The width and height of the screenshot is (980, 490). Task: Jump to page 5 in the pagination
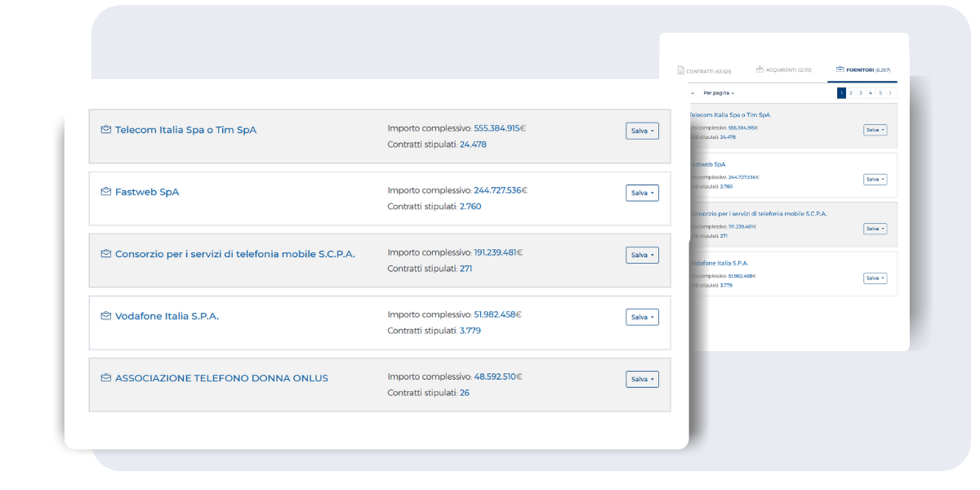click(880, 93)
